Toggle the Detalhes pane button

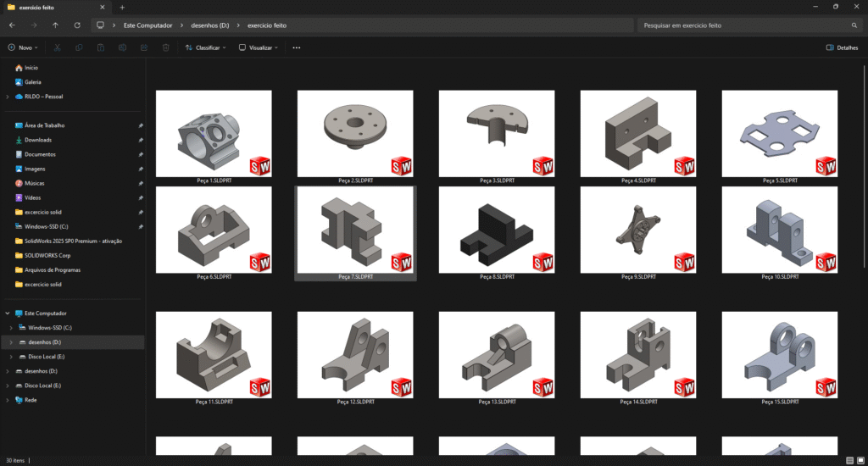842,48
